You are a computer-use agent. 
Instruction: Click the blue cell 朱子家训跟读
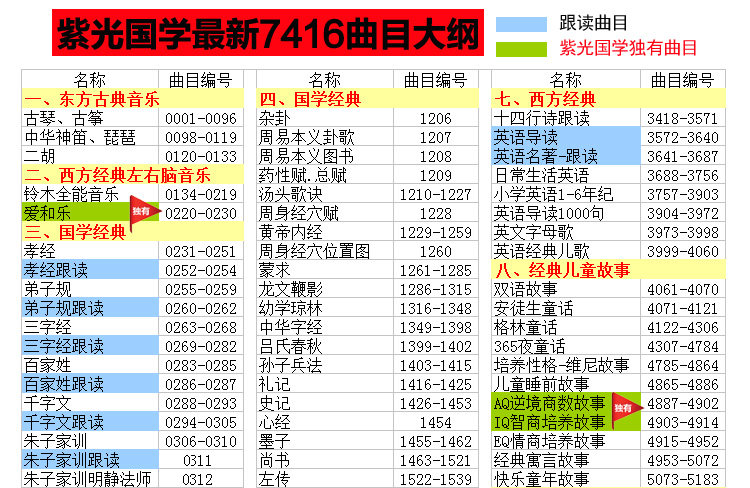[x=90, y=460]
